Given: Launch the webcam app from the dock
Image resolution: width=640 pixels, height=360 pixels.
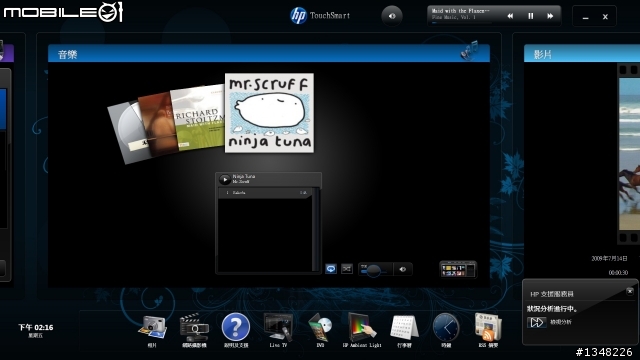Looking at the screenshot, I should [194, 327].
